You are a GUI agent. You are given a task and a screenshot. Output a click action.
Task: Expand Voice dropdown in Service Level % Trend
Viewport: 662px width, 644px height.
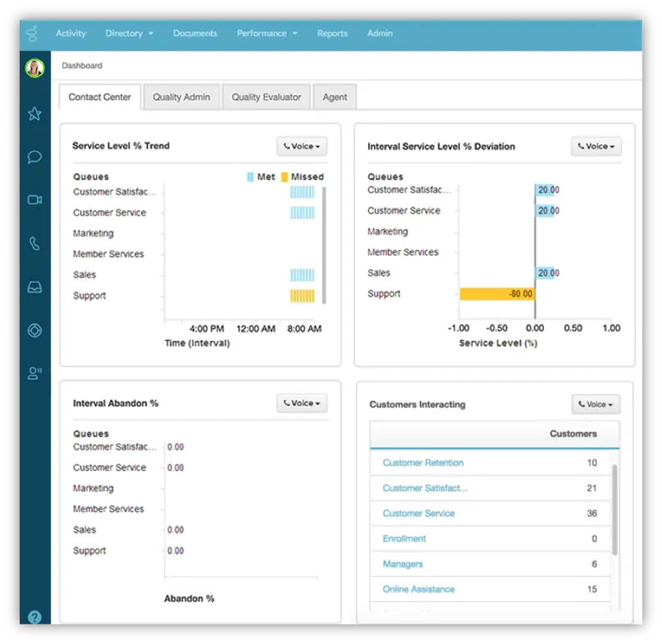[x=302, y=147]
